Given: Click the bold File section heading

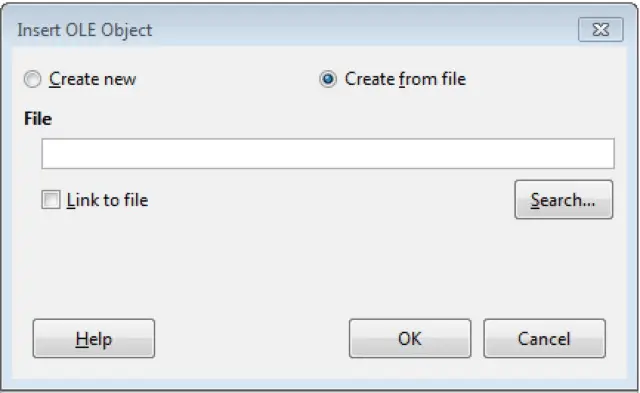Looking at the screenshot, I should point(38,119).
